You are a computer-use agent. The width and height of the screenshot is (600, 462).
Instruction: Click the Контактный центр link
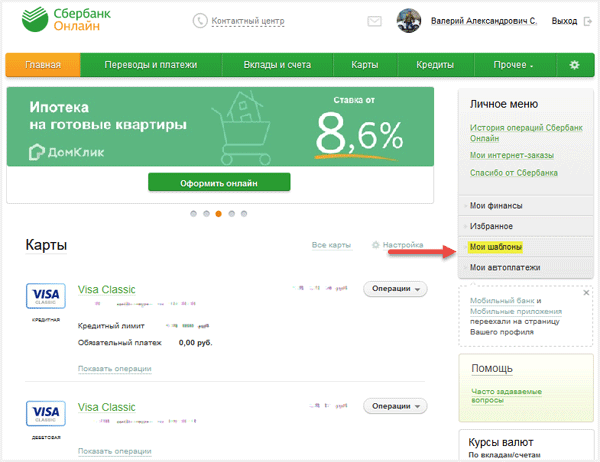point(248,21)
